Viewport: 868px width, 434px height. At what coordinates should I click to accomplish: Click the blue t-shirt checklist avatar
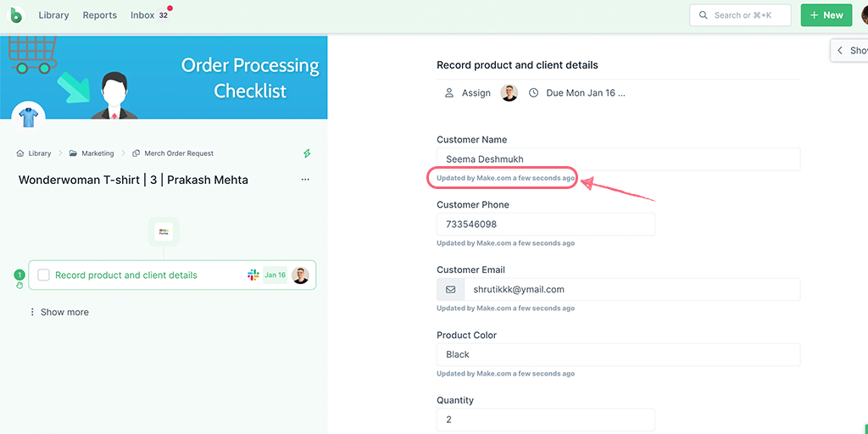coord(28,118)
